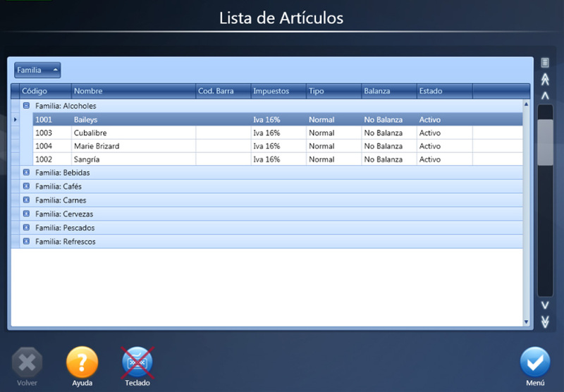
Task: Click the Familia: Alcoholes group label
Action: 66,106
